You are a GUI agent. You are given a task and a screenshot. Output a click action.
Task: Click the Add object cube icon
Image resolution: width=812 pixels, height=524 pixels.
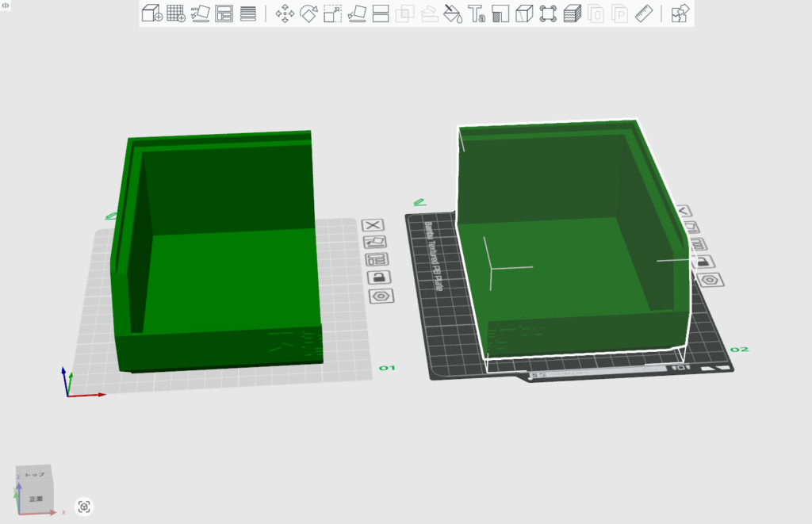[x=151, y=13]
